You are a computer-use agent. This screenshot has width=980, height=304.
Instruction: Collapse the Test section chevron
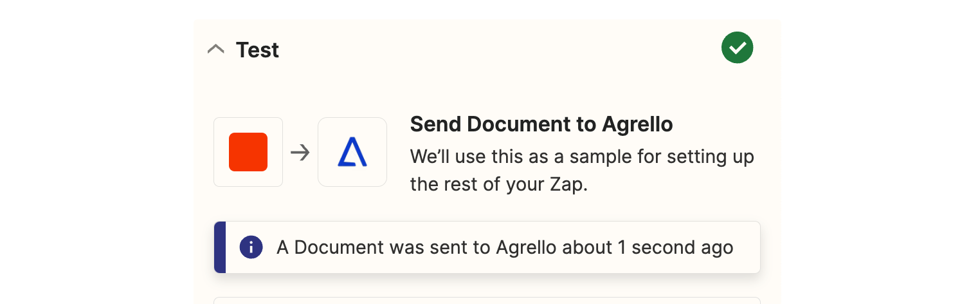(216, 49)
